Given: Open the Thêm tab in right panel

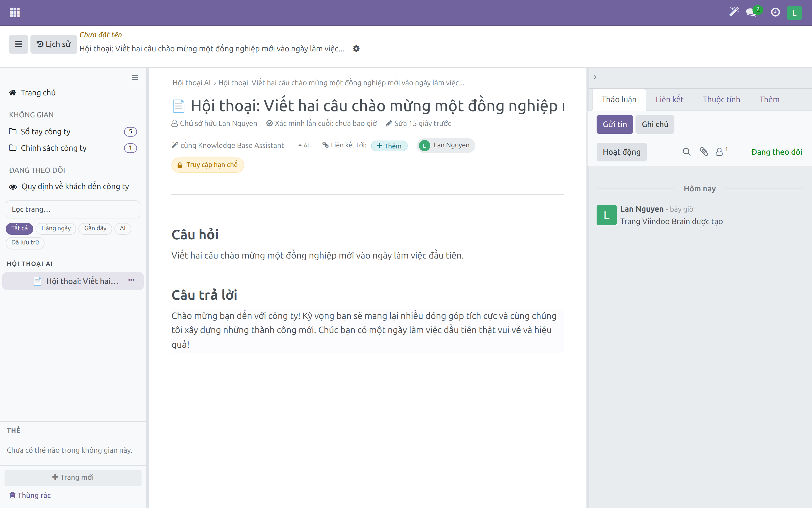Looking at the screenshot, I should 769,99.
